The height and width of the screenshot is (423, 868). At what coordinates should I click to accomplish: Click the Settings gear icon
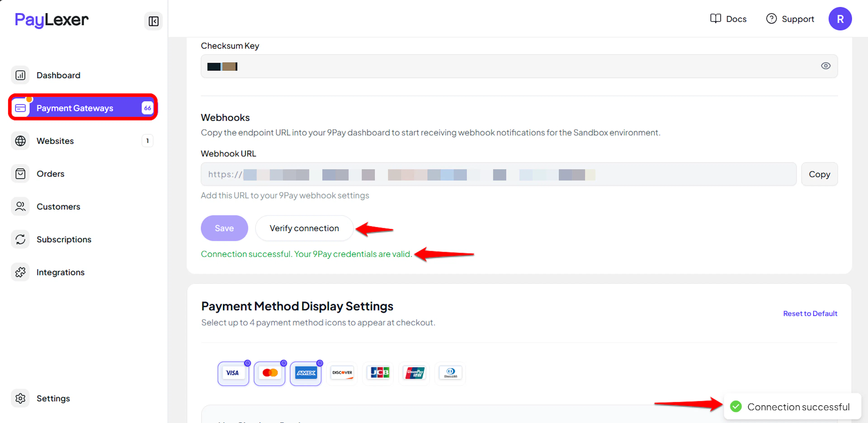tap(20, 398)
